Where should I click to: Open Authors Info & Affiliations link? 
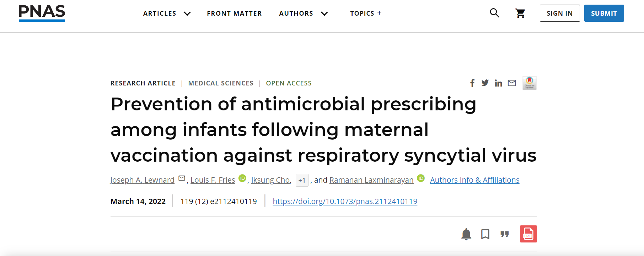tap(474, 180)
